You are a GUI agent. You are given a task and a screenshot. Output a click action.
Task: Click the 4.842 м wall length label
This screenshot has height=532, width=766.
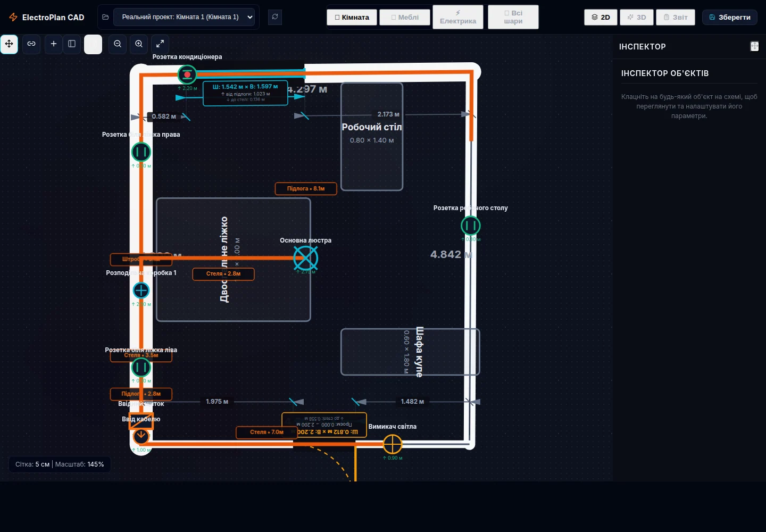tap(451, 254)
